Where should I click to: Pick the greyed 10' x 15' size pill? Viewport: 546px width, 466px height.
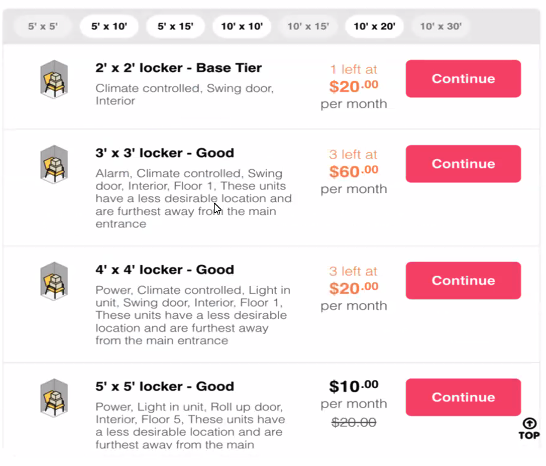point(308,26)
